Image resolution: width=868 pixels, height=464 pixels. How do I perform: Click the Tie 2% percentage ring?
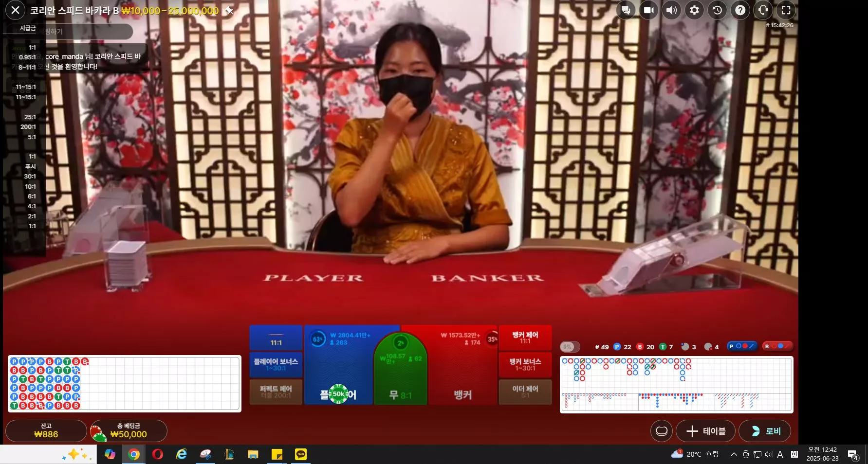[400, 343]
